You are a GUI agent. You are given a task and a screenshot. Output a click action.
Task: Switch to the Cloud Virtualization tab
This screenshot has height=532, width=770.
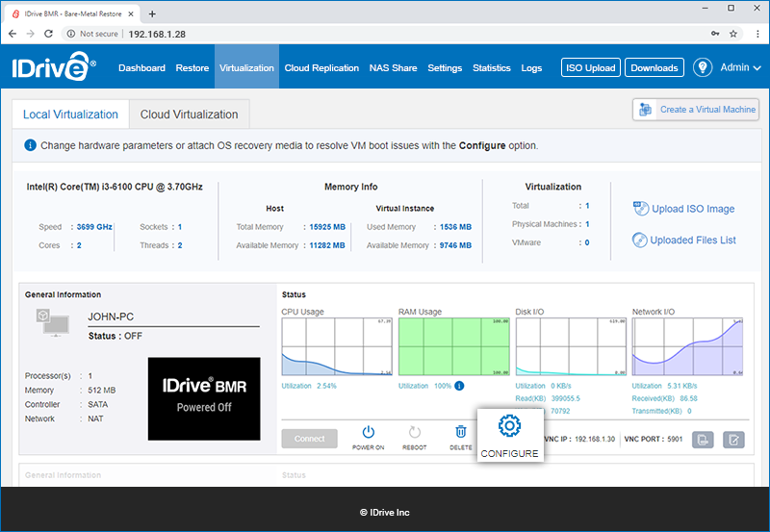[189, 114]
